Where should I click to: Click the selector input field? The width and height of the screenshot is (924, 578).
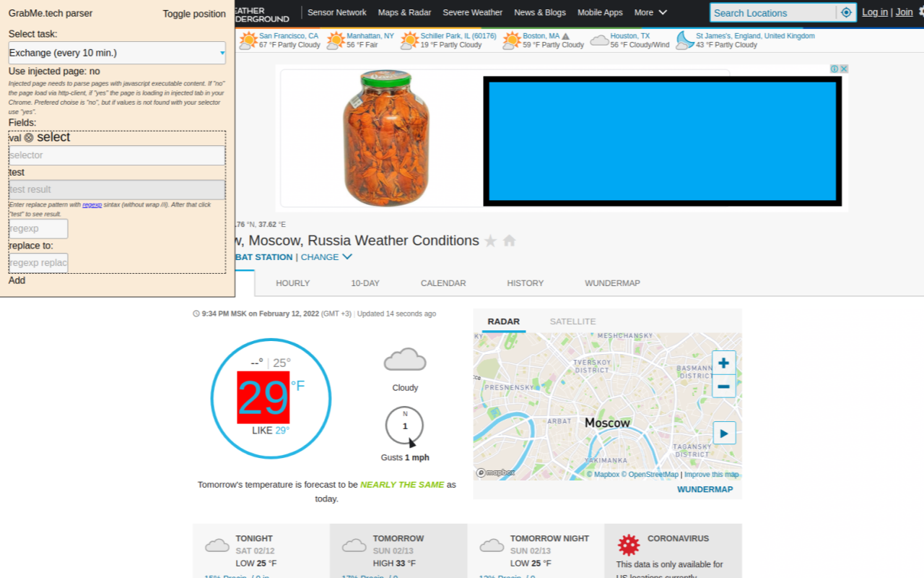pyautogui.click(x=117, y=155)
